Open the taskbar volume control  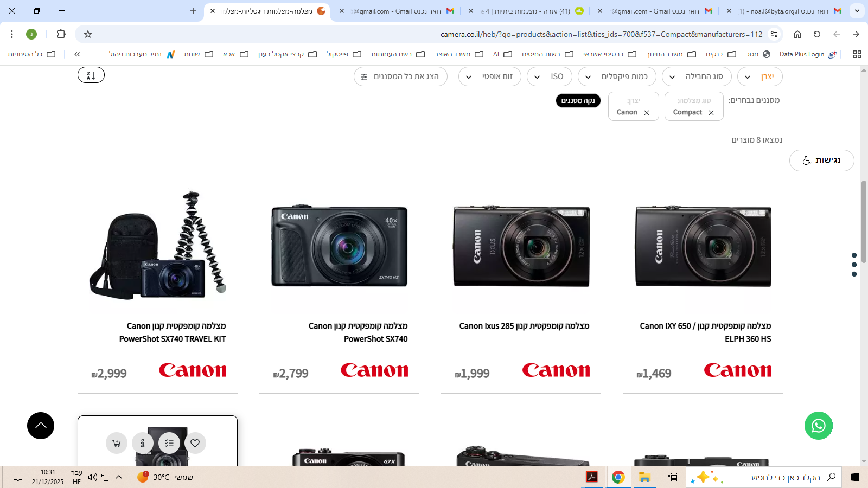coord(93,477)
